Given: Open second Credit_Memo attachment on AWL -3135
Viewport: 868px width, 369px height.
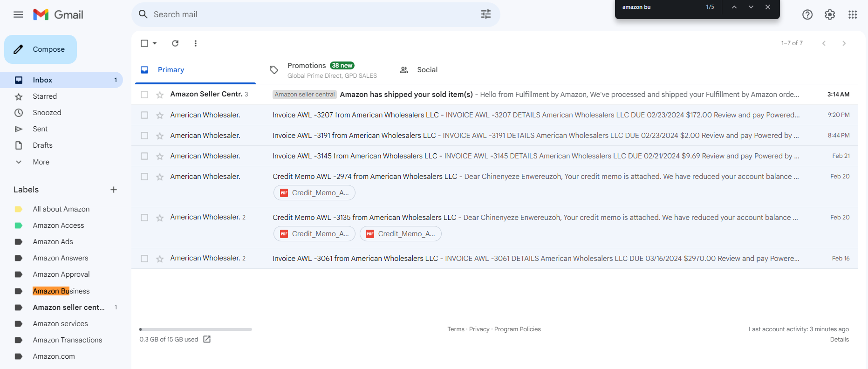Looking at the screenshot, I should (401, 234).
